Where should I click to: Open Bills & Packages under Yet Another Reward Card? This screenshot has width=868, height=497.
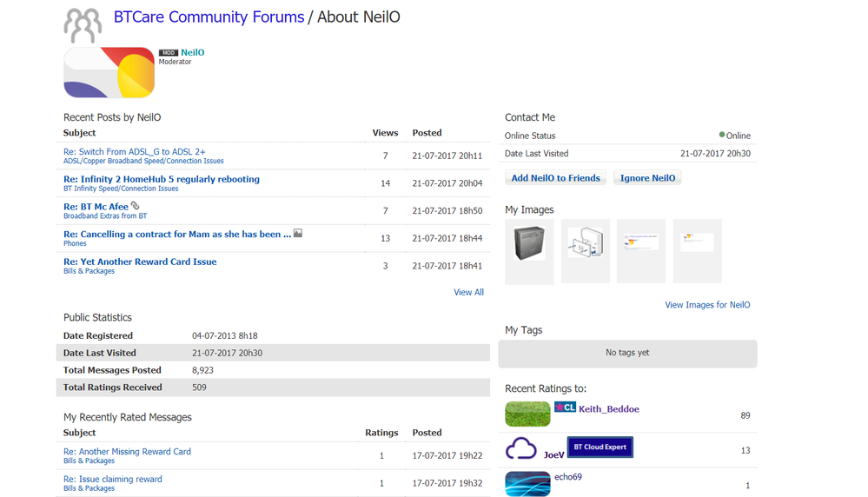[x=89, y=271]
